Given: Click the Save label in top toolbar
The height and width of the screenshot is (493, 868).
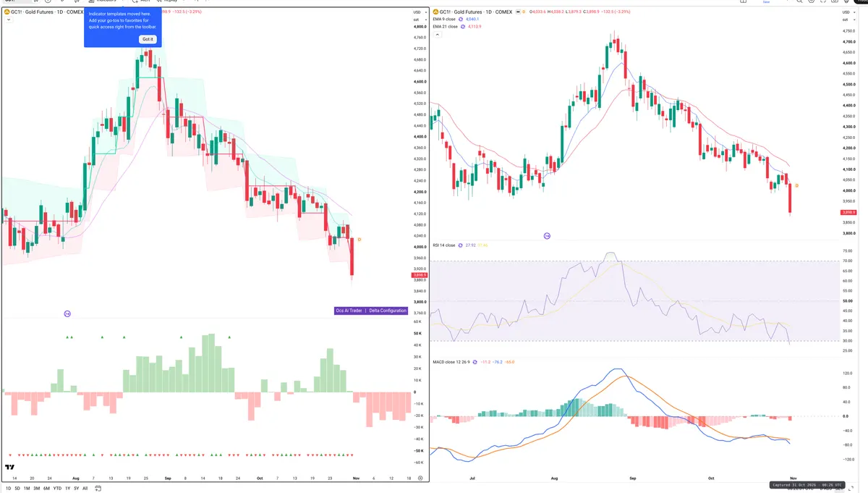Looking at the screenshot, I should [767, 1].
